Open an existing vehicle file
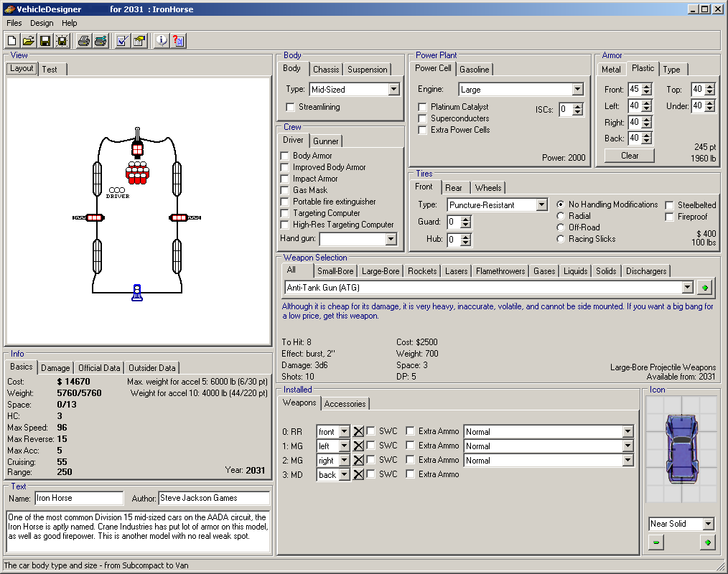The image size is (728, 574). coord(29,41)
